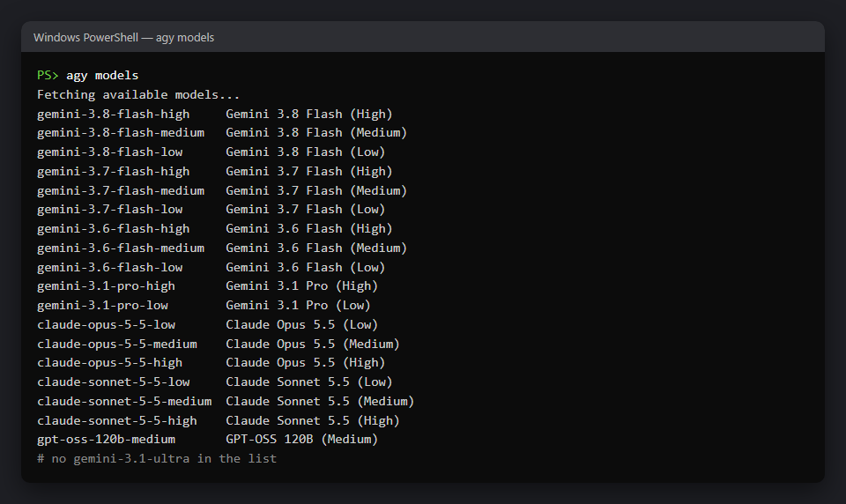Click the display name 'Claude Opus 5.5 (Low)'
This screenshot has width=846, height=504.
click(301, 325)
